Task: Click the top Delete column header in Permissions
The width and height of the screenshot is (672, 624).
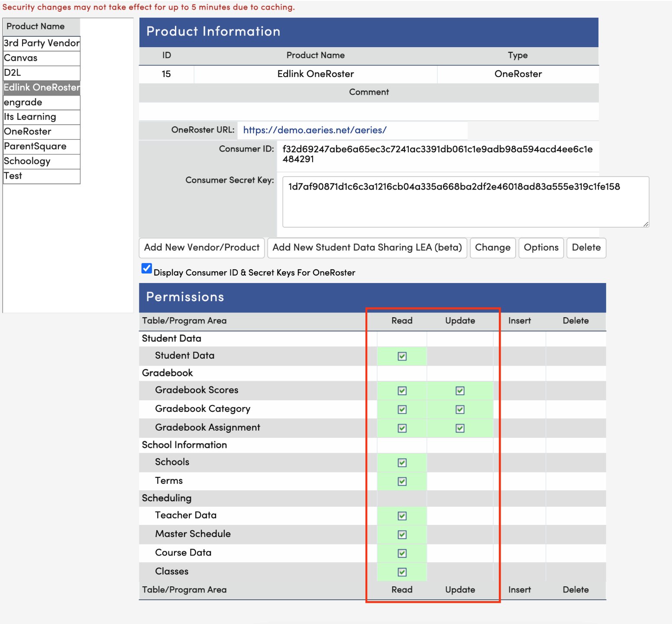Action: pos(576,321)
